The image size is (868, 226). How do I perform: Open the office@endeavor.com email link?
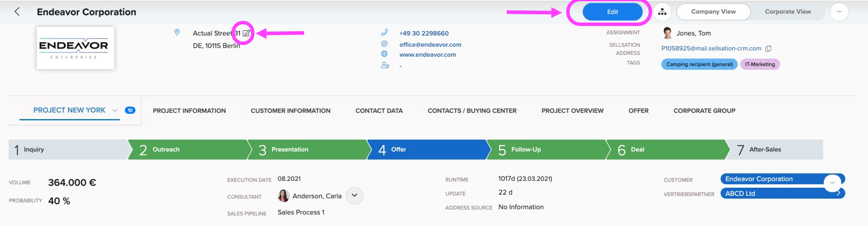coord(430,45)
